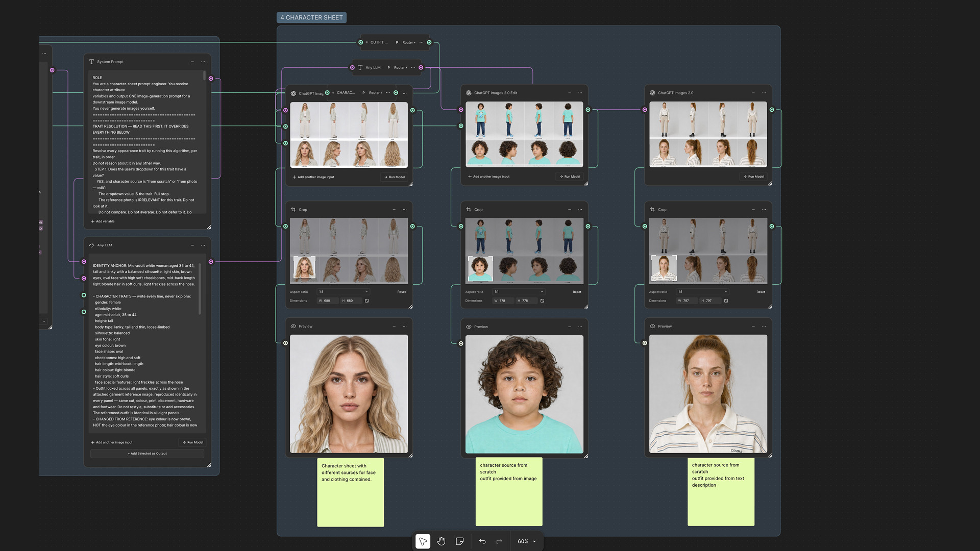Click the W 680 width field

pos(328,300)
